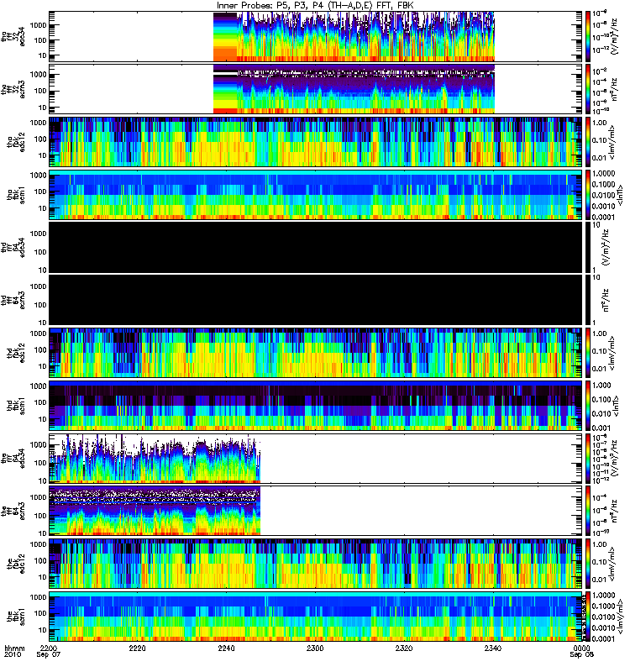
Task: Click the nT²/Hz unit label of thd scm3 panel
Action: click(x=605, y=300)
